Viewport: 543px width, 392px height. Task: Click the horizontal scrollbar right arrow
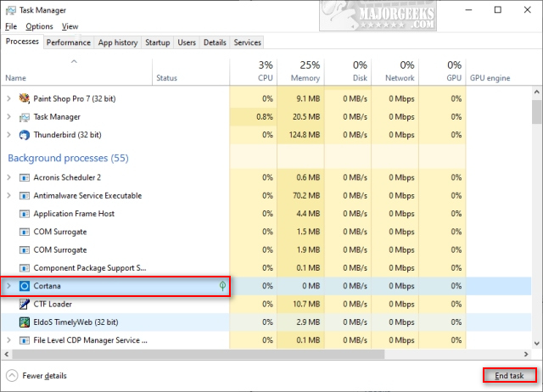pos(526,355)
